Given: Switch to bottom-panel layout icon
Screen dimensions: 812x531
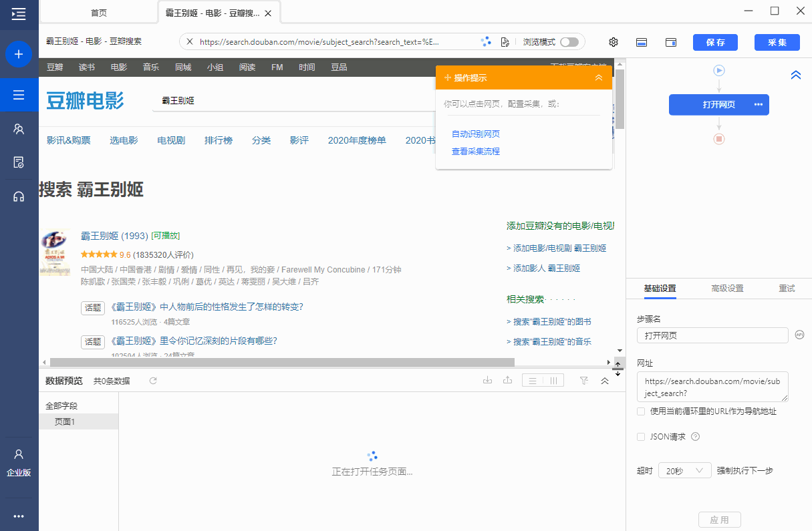Looking at the screenshot, I should coord(642,42).
